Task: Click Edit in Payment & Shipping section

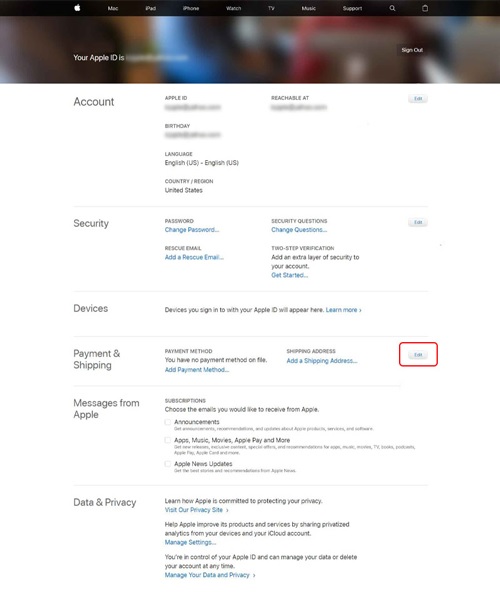Action: [418, 355]
